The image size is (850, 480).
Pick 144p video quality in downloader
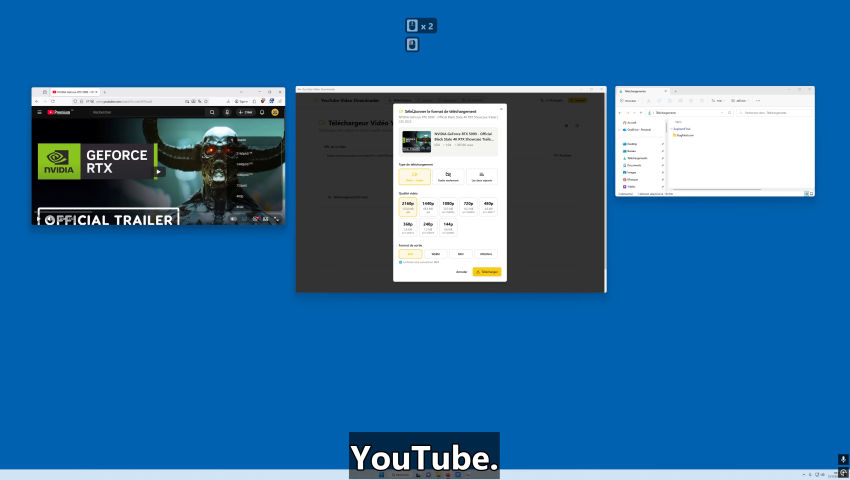448,227
